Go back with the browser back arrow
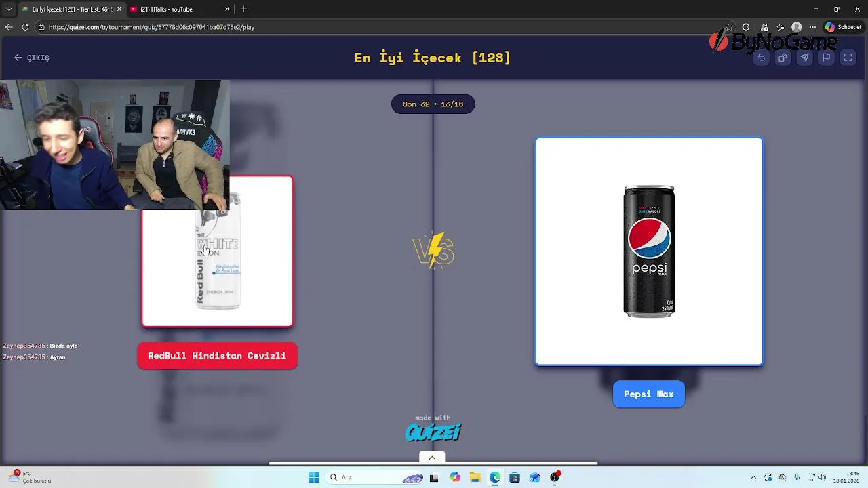868x488 pixels. coord(9,27)
